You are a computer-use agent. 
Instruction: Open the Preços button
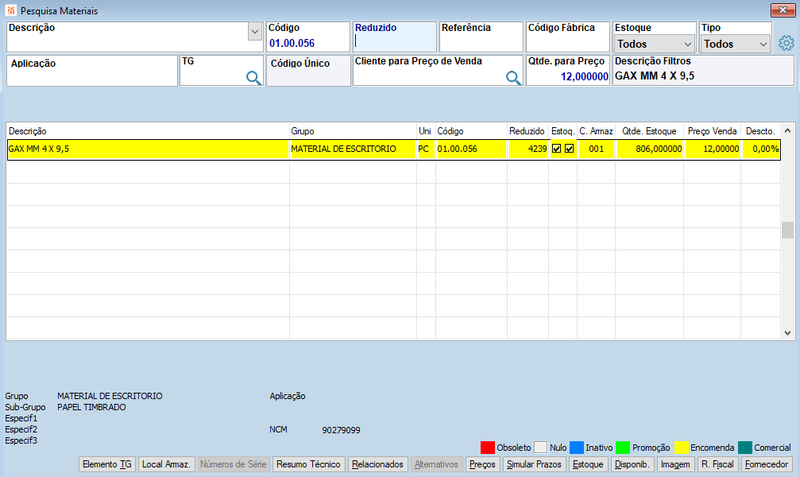482,464
